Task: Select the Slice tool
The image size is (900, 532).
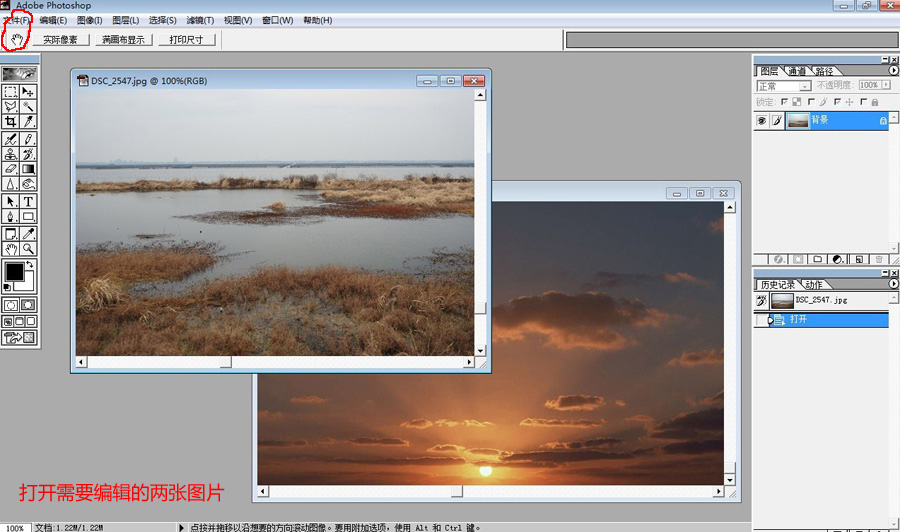Action: tap(28, 122)
